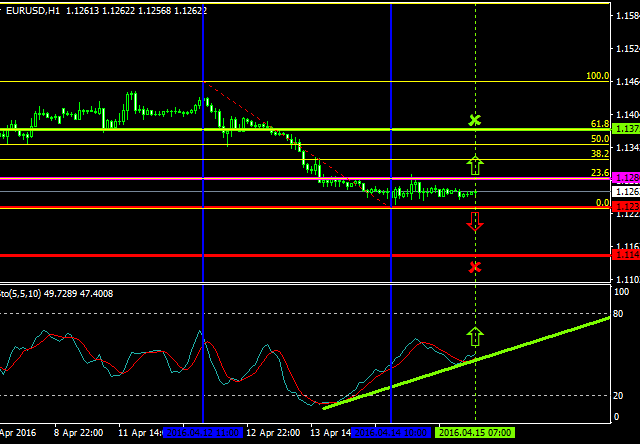Click the Fibonacci 100.0 level label

pos(598,76)
